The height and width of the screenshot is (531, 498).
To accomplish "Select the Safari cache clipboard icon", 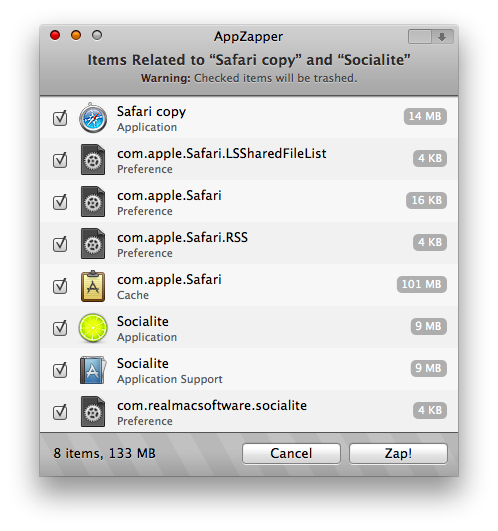I will click(x=93, y=286).
